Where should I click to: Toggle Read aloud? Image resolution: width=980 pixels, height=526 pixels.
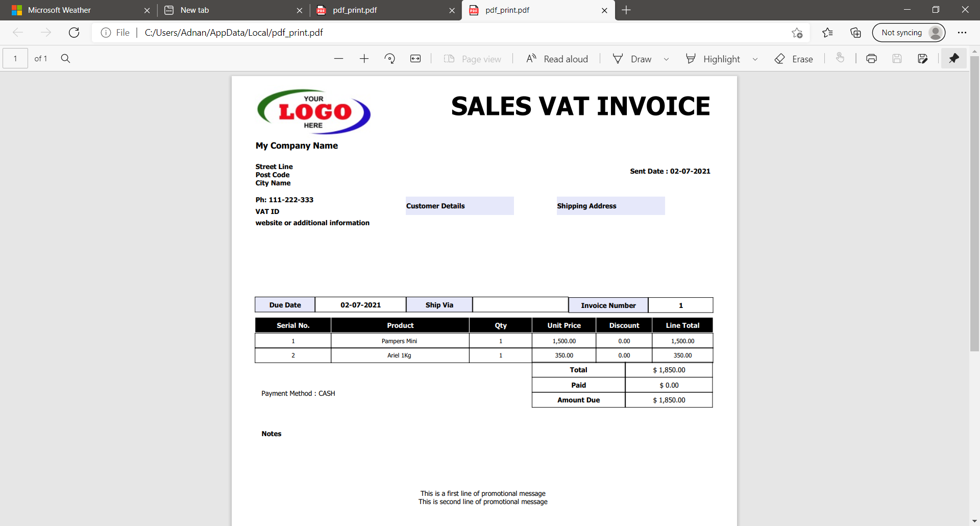[x=557, y=59]
